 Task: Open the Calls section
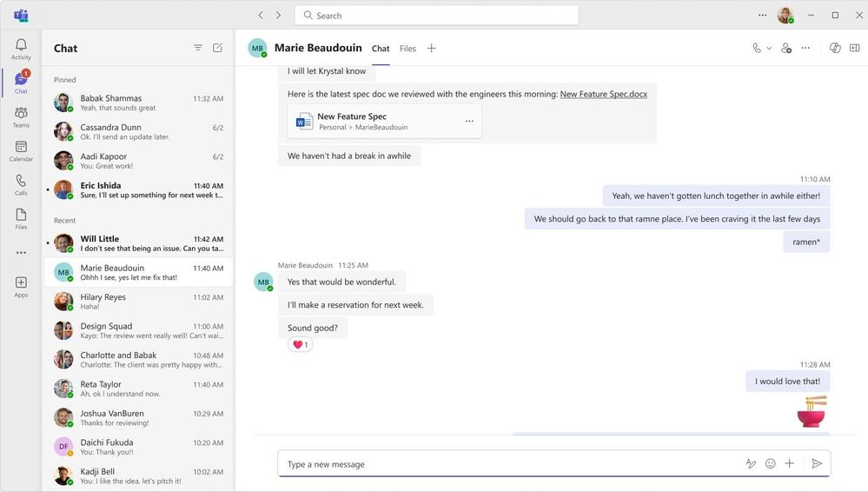pyautogui.click(x=21, y=184)
